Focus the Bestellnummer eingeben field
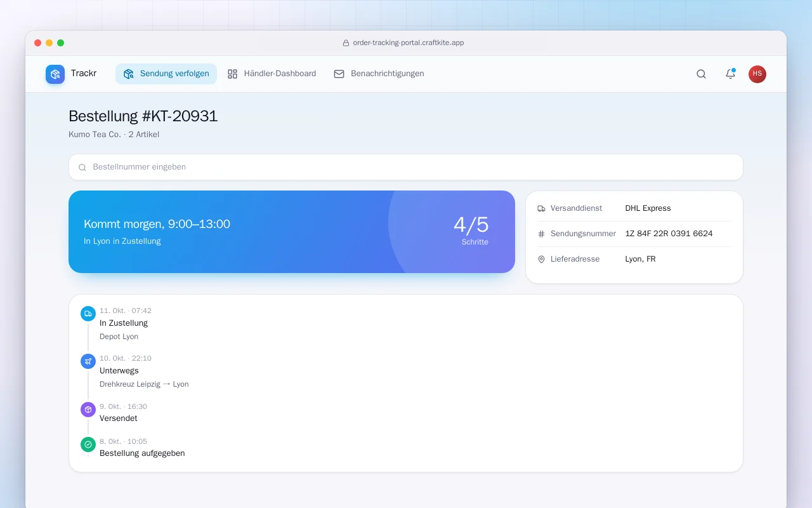Viewport: 812px width, 508px height. 406,167
